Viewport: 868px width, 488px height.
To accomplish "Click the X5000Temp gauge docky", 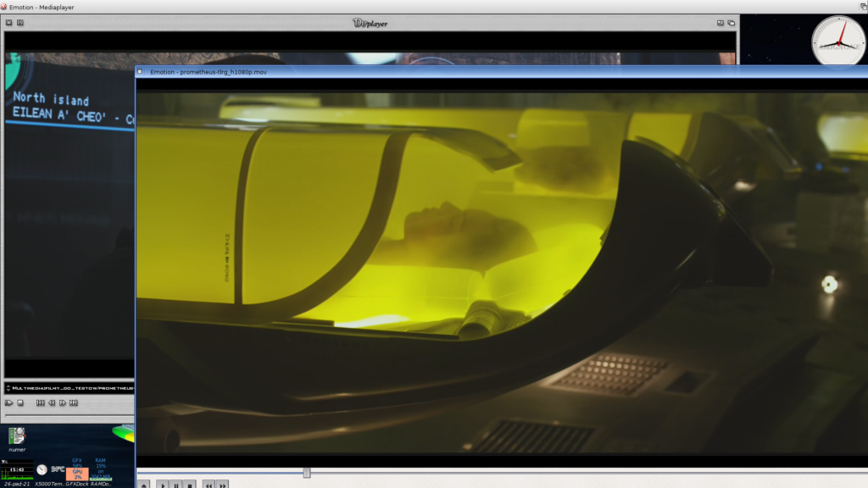I will (x=42, y=469).
